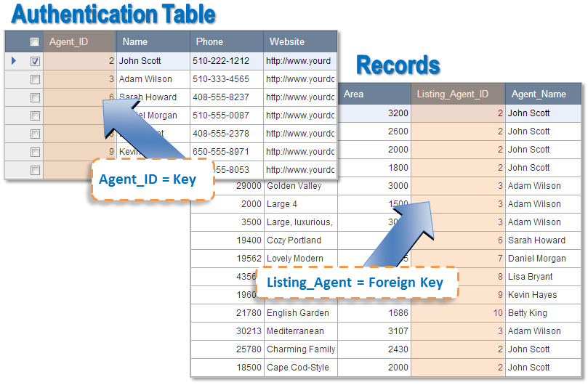Select the Area cell 1800 in Records
The width and height of the screenshot is (588, 385).
(x=374, y=168)
